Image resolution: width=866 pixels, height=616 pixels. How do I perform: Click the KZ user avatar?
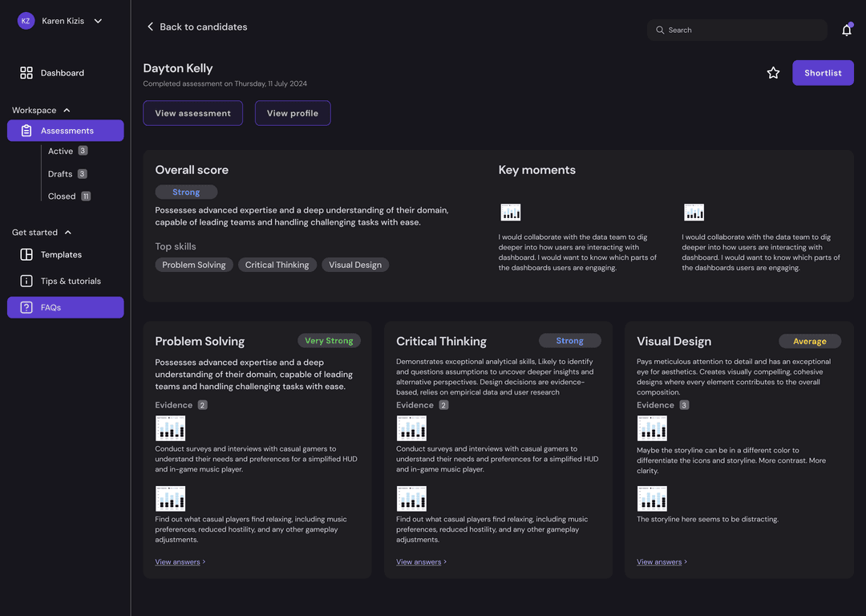pos(26,21)
